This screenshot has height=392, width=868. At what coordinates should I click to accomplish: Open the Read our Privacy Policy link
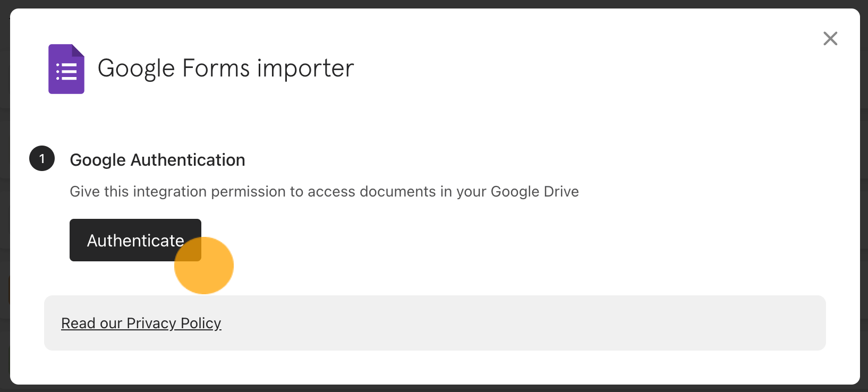coord(141,323)
